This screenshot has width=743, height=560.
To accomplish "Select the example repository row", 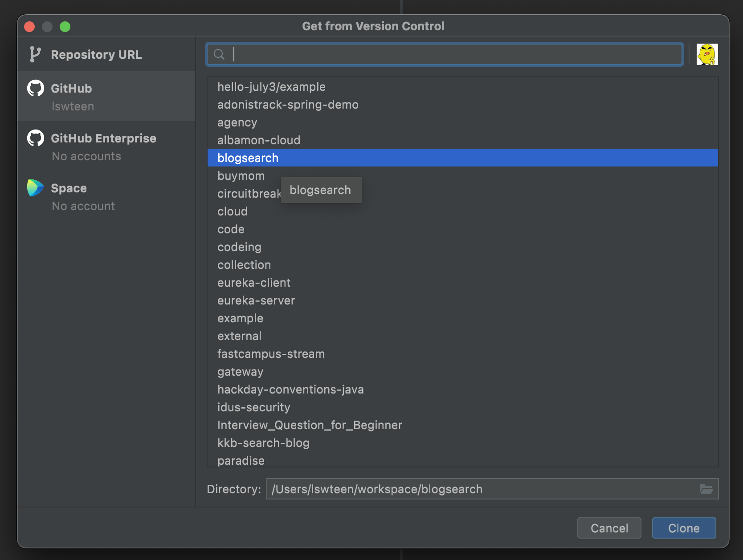I will coord(462,318).
